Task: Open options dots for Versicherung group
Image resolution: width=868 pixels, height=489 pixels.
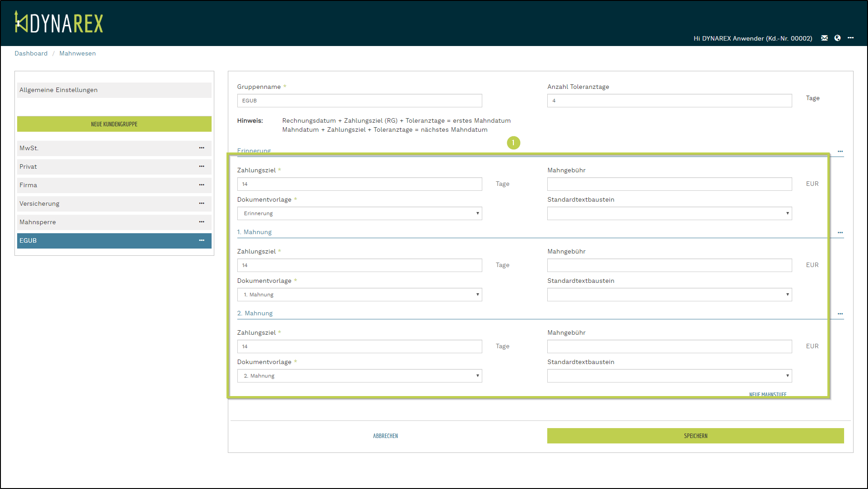Action: 202,203
